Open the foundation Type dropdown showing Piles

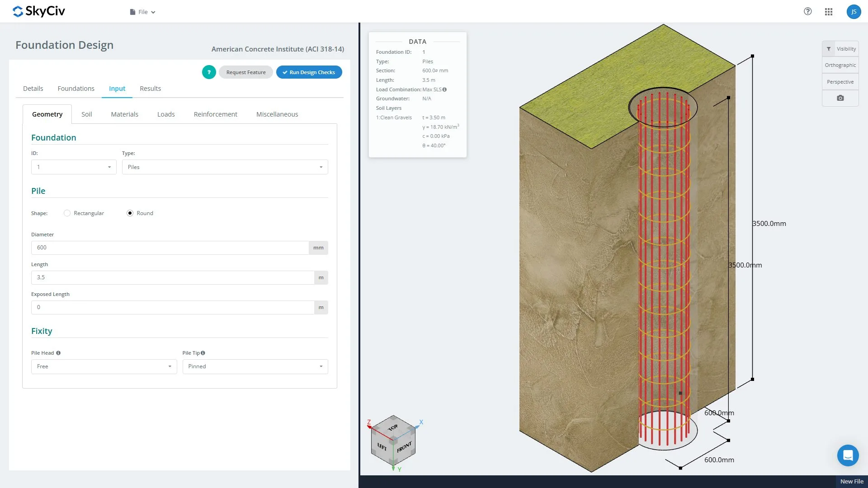coord(225,167)
